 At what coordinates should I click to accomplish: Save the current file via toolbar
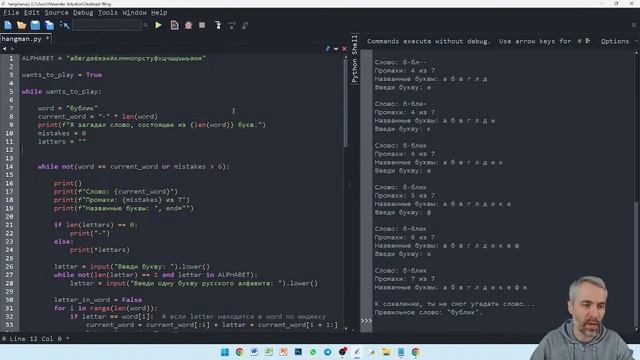tap(36, 25)
